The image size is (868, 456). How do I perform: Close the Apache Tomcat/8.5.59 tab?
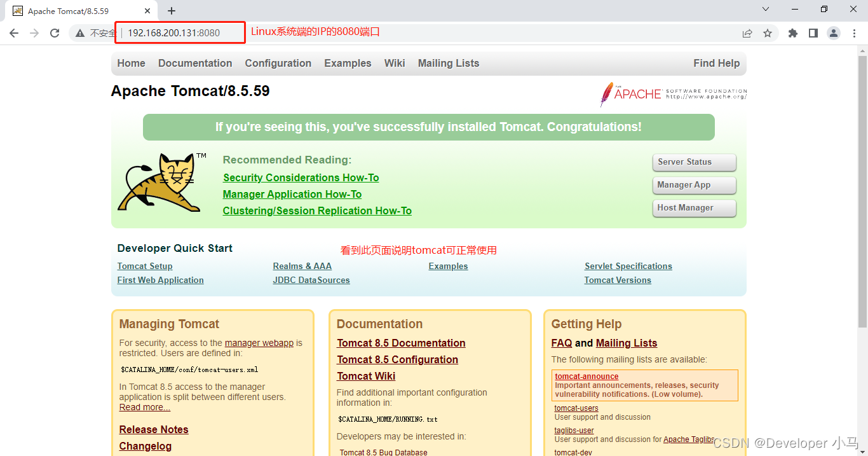point(147,11)
